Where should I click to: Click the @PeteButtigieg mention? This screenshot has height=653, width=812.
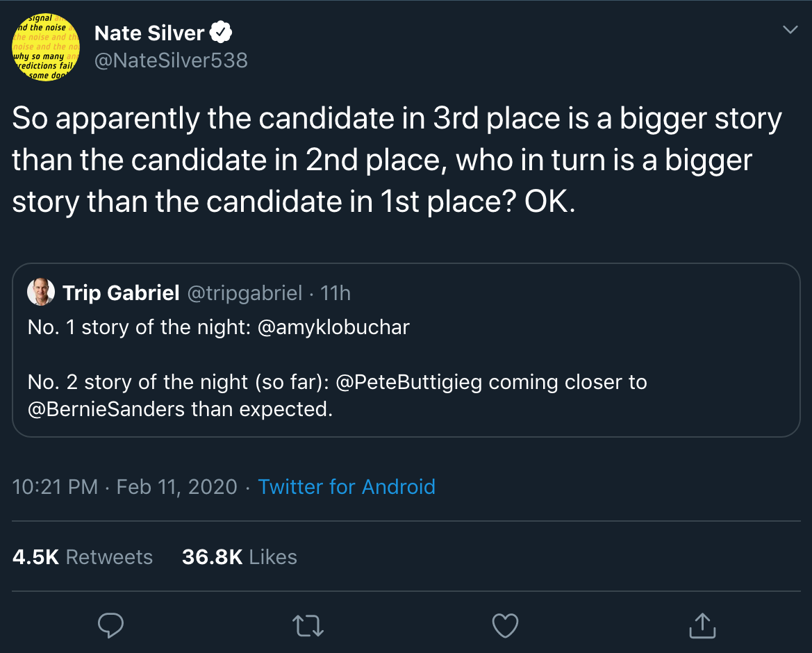pos(408,382)
